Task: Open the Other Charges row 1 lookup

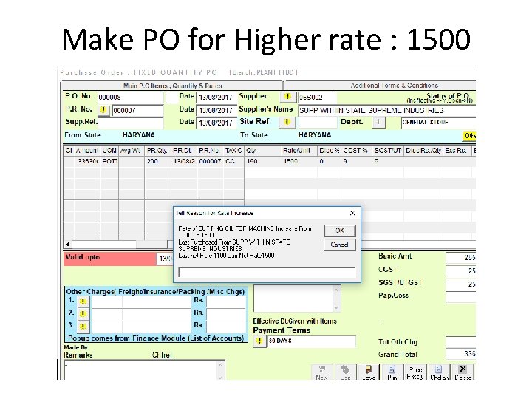Action: tap(83, 301)
